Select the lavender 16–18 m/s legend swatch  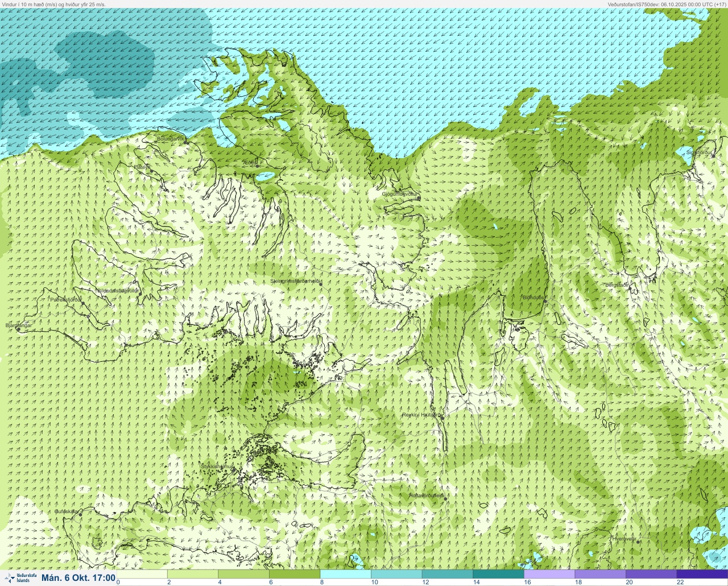(549, 574)
